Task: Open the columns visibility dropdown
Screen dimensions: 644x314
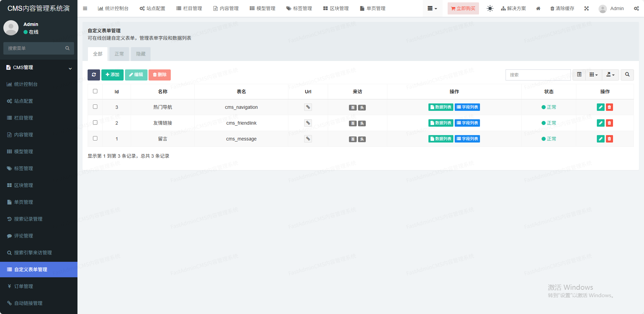Action: point(593,75)
